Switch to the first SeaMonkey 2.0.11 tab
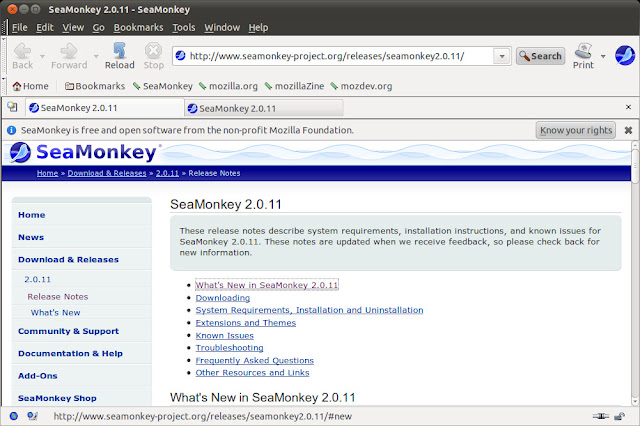 point(104,108)
